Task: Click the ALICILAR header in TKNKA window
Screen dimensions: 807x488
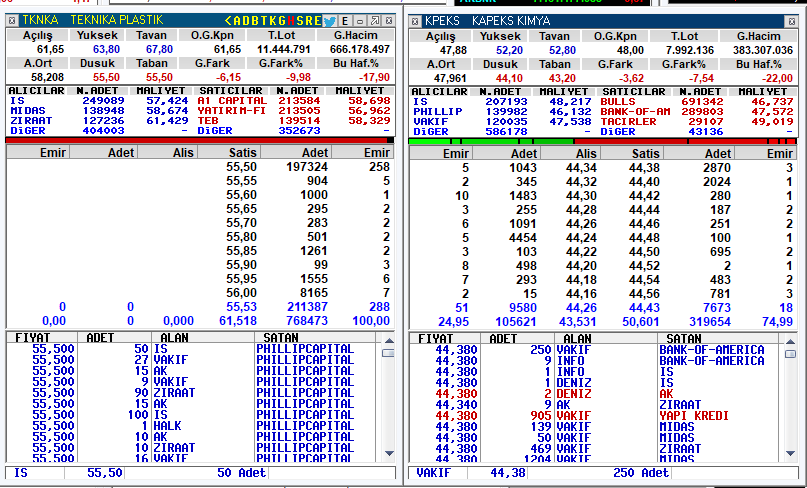Action: (37, 91)
